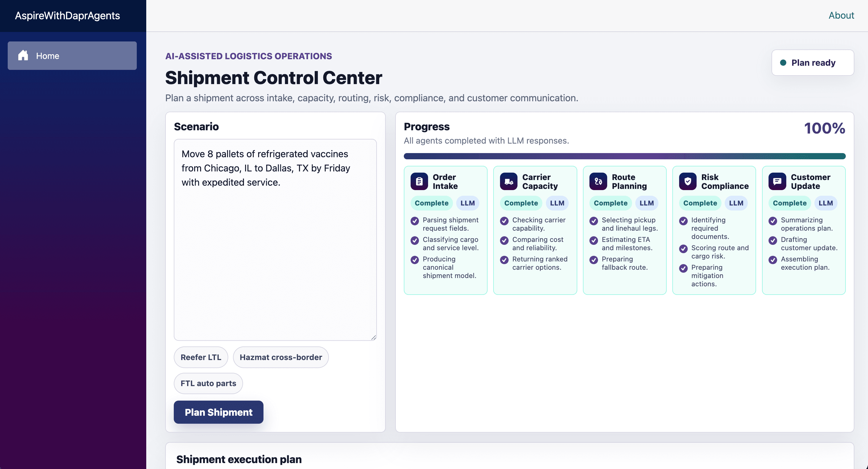Grab the Scenario textarea resize handle
Screen dimensions: 868x469
click(373, 337)
